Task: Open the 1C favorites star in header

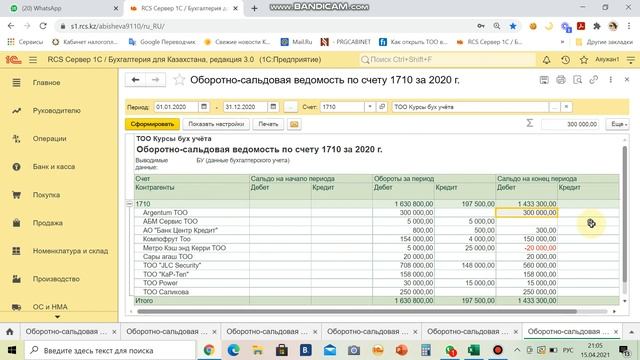Action: tap(584, 60)
